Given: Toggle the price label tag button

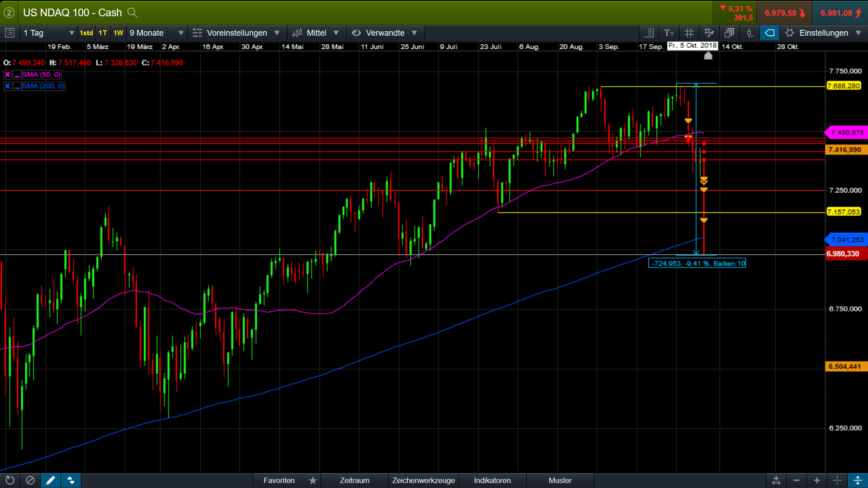Looking at the screenshot, I should (769, 33).
